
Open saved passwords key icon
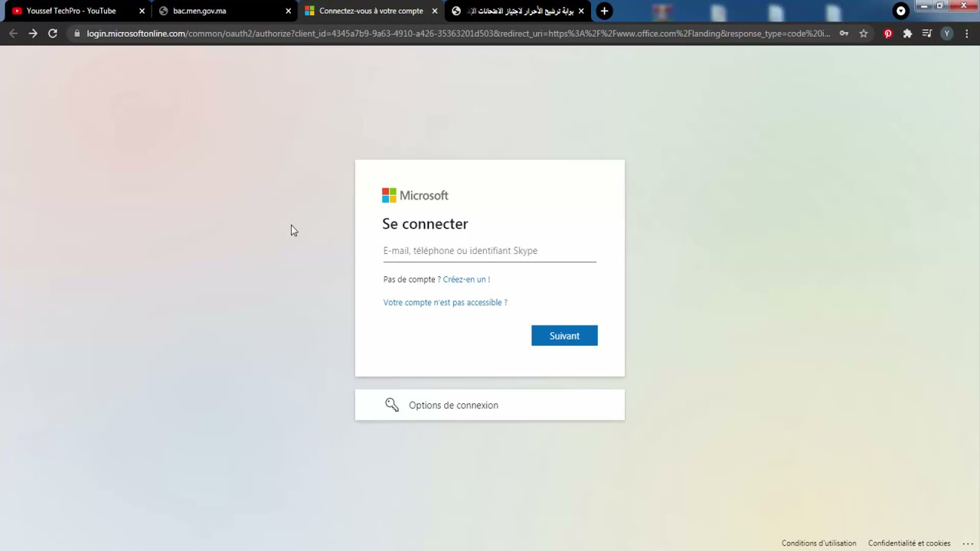click(x=844, y=34)
